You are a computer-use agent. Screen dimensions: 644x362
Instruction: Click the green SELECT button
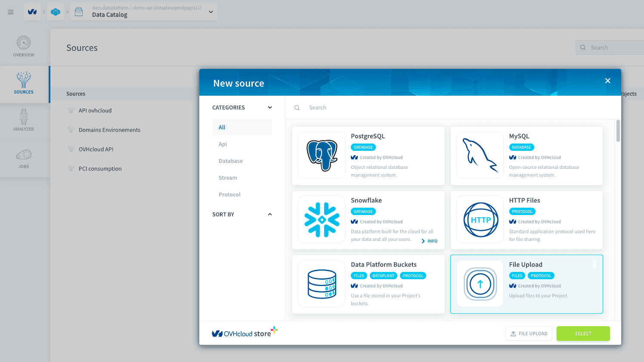(x=583, y=334)
